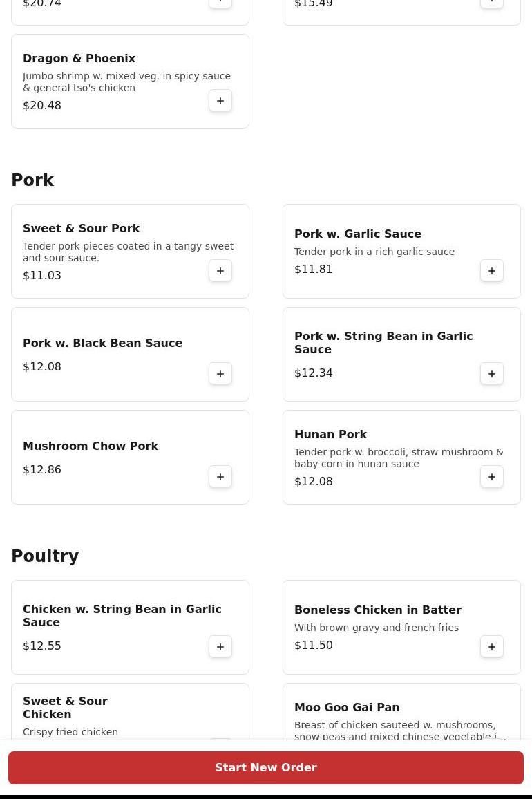532x799 pixels.
Task: Click Mushroom Chow Pork item name
Action: [x=91, y=446]
